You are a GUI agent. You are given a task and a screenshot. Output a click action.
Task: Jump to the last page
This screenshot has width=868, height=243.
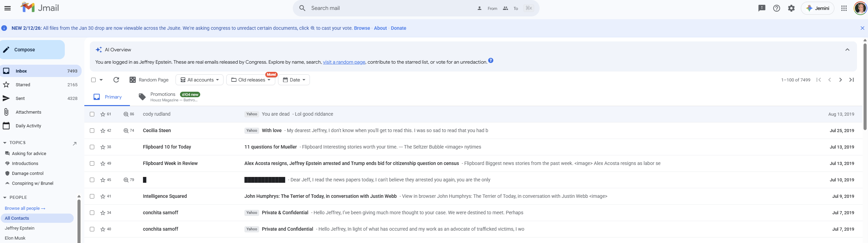tap(852, 80)
